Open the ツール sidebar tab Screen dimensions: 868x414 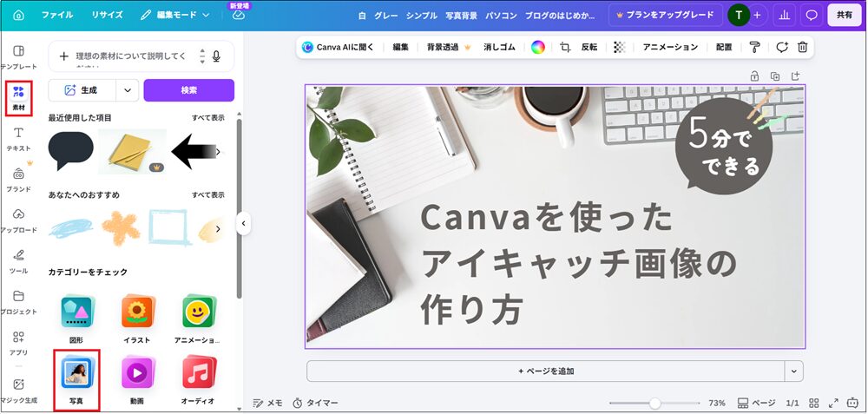click(x=18, y=262)
